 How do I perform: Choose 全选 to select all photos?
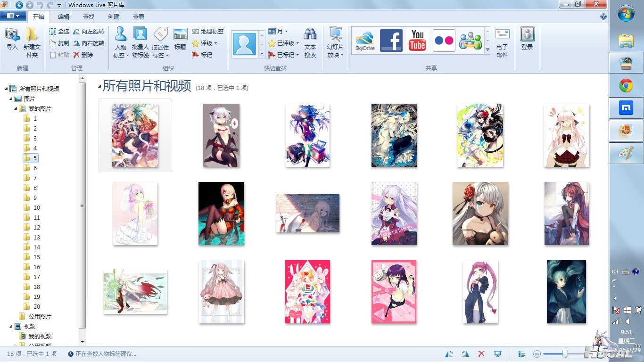click(59, 32)
